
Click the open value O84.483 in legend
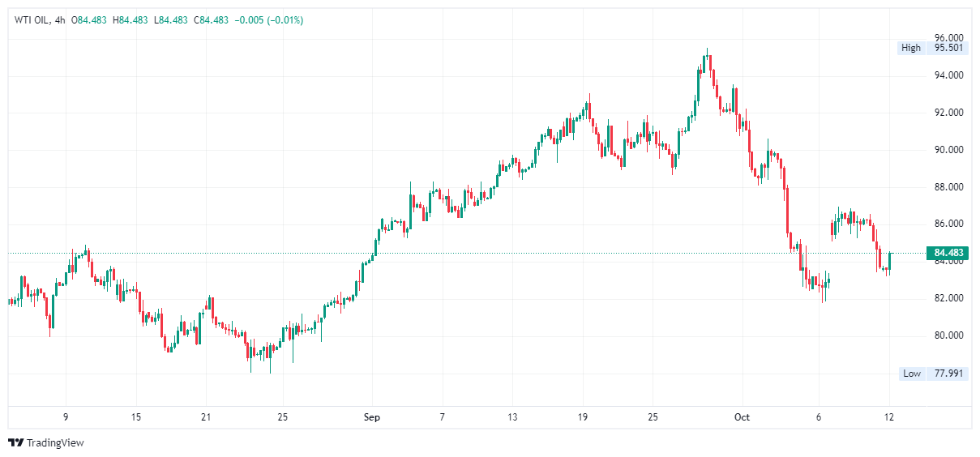[x=92, y=20]
